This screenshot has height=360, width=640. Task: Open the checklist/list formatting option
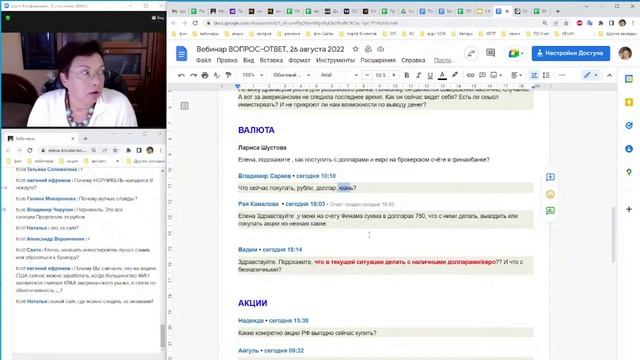click(534, 75)
